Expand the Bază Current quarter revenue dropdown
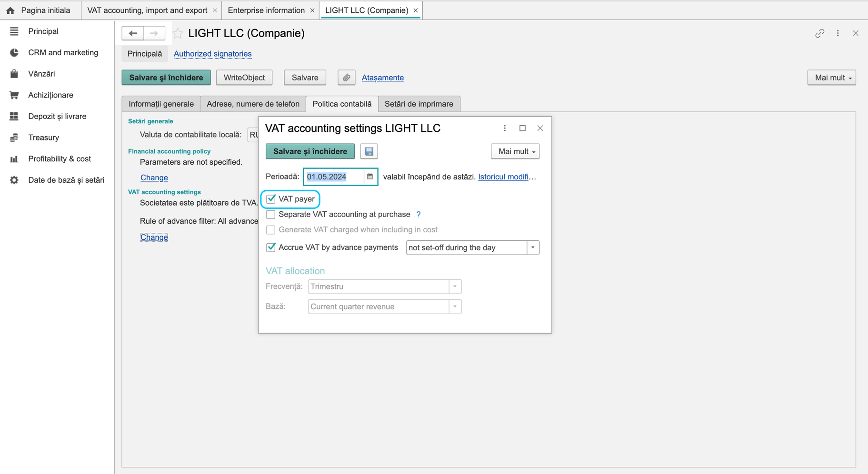The height and width of the screenshot is (474, 868). click(x=455, y=306)
